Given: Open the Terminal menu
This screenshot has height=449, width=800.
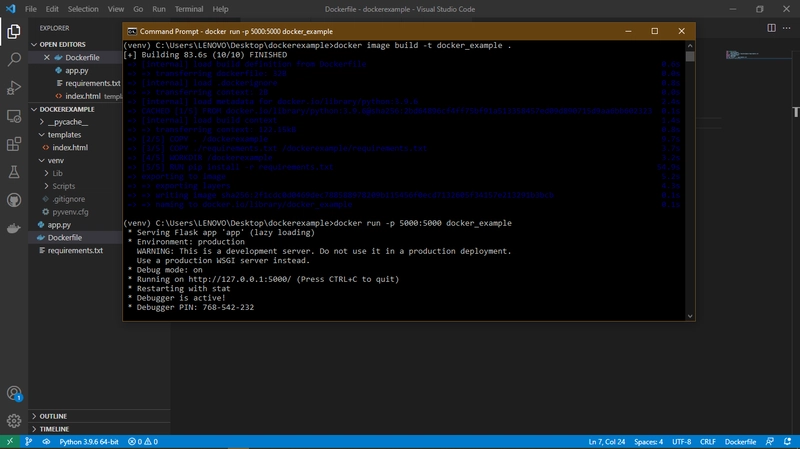Looking at the screenshot, I should [x=189, y=9].
